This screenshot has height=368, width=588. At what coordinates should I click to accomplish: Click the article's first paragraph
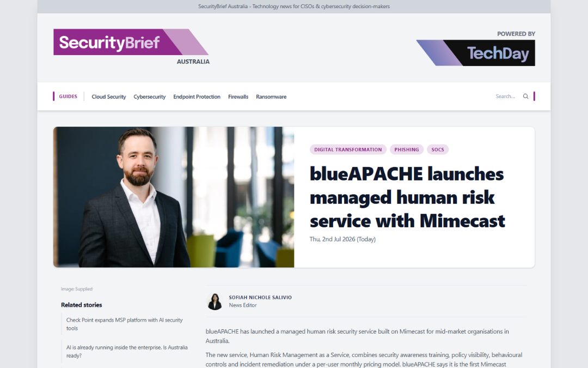pos(357,336)
